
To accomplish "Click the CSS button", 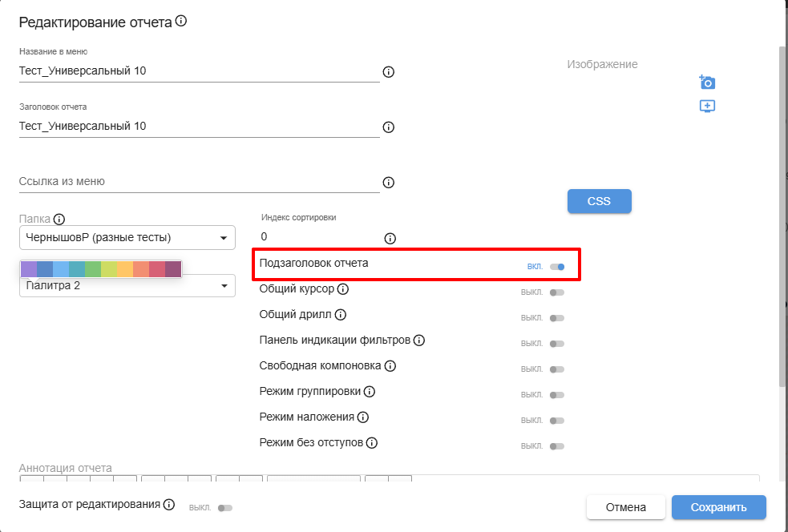I will coord(599,201).
